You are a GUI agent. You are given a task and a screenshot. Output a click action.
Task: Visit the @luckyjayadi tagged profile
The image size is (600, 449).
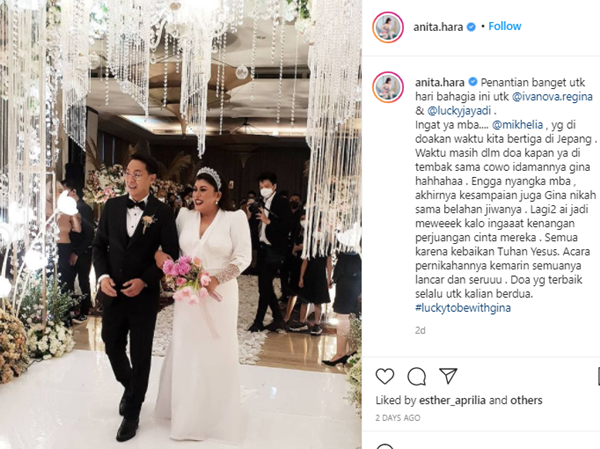pyautogui.click(x=459, y=111)
